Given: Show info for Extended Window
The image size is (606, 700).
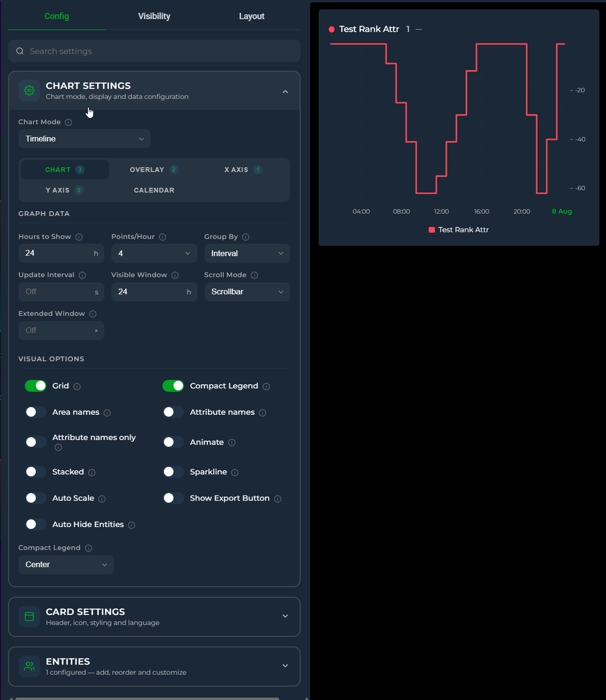Looking at the screenshot, I should tap(93, 314).
